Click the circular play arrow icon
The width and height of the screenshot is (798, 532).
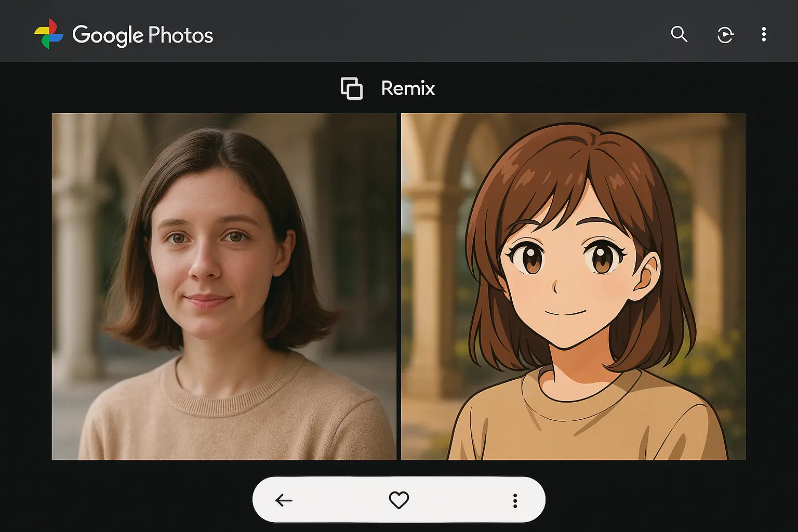pyautogui.click(x=725, y=35)
